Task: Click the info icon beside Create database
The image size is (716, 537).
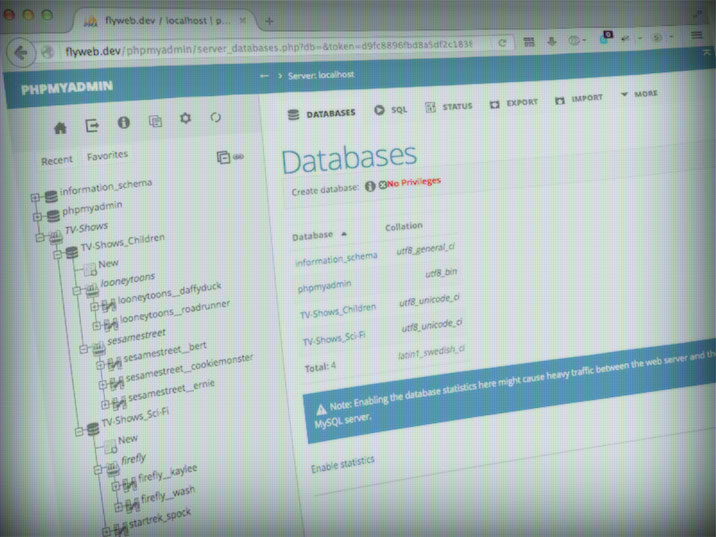Action: (x=370, y=186)
